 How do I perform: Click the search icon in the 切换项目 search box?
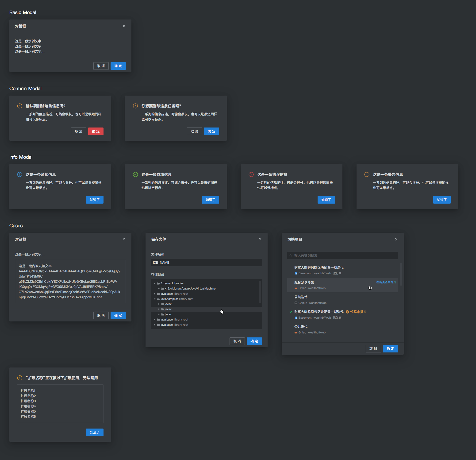coord(291,255)
